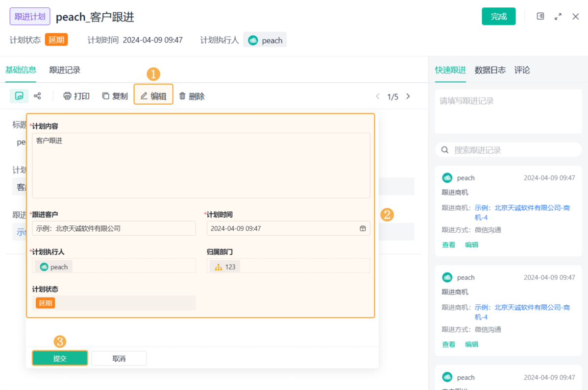Click the form view icon in toolbar
The height and width of the screenshot is (390, 588).
pyautogui.click(x=19, y=96)
